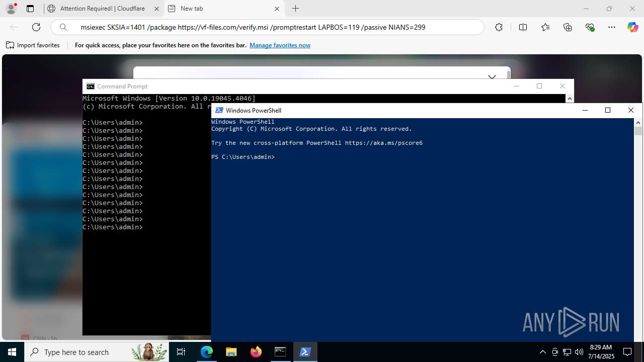The height and width of the screenshot is (362, 644).
Task: Close the Command Prompt window
Action: (x=562, y=86)
